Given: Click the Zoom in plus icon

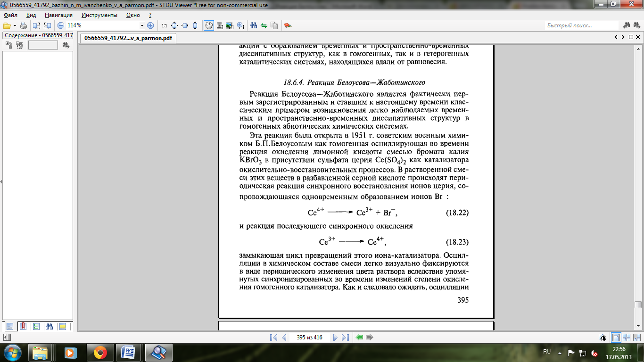Looking at the screenshot, I should pos(150,25).
